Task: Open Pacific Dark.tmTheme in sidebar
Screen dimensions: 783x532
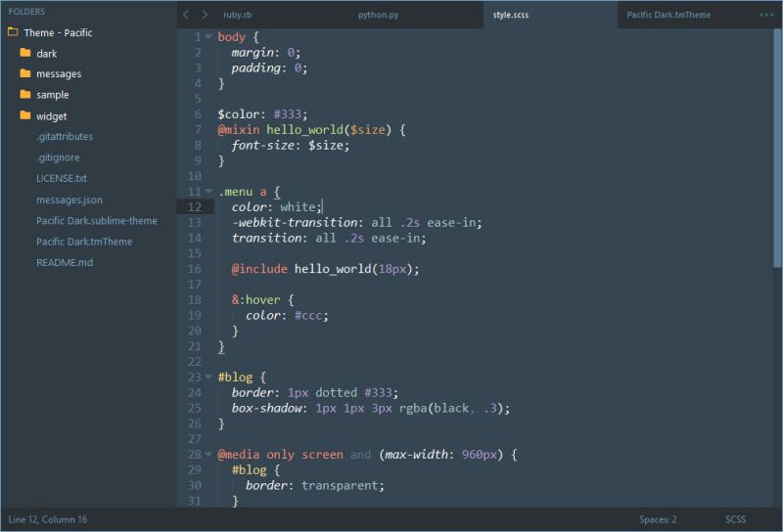Action: (x=84, y=242)
